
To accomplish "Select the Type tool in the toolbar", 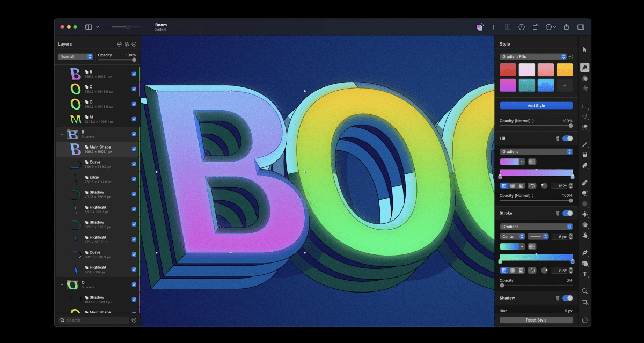I will 585,274.
